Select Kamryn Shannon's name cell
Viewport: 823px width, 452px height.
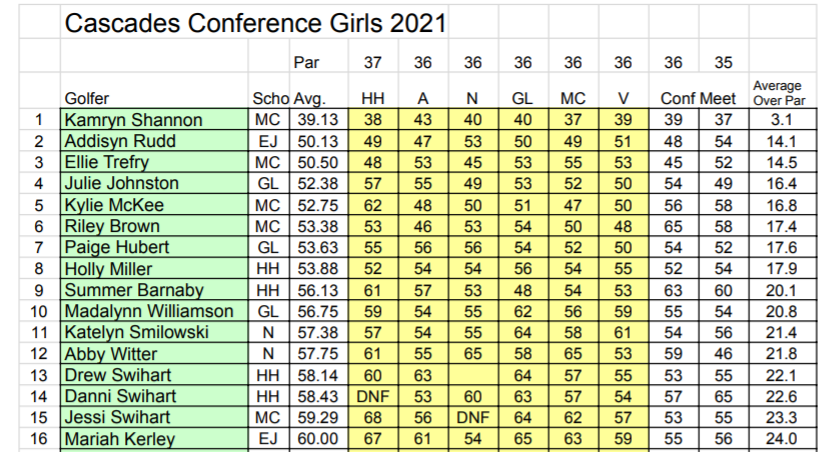(133, 120)
